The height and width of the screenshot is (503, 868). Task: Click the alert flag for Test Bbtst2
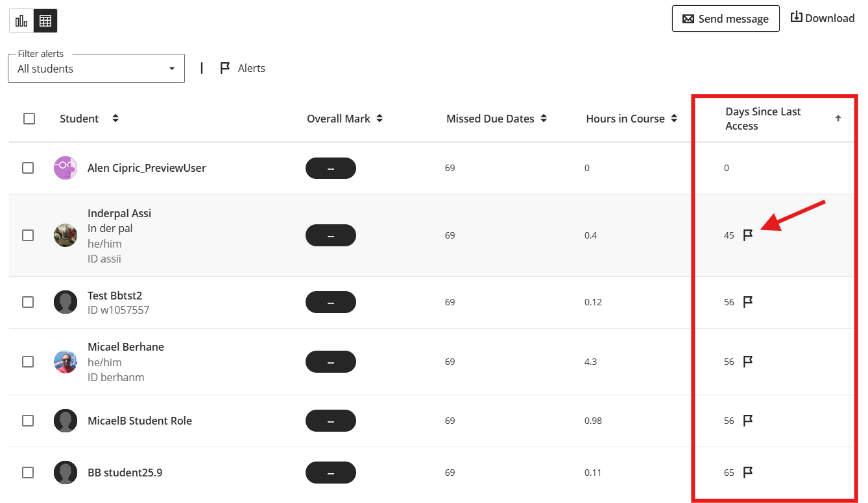click(748, 301)
